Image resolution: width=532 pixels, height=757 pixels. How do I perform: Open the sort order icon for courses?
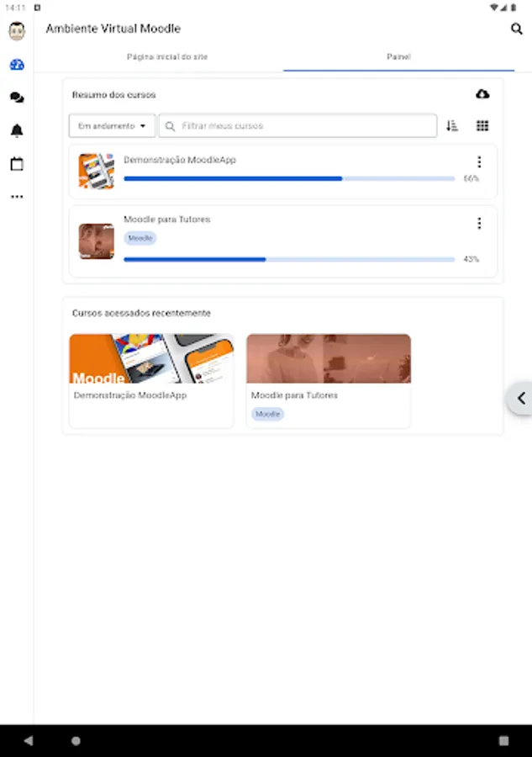point(452,126)
